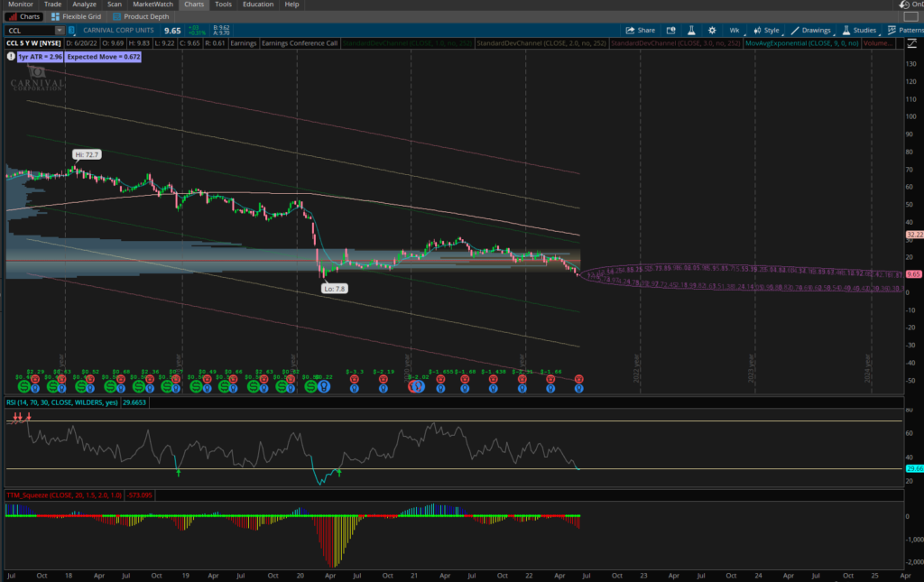
Task: Click the beaker icon next to the gear
Action: (691, 30)
